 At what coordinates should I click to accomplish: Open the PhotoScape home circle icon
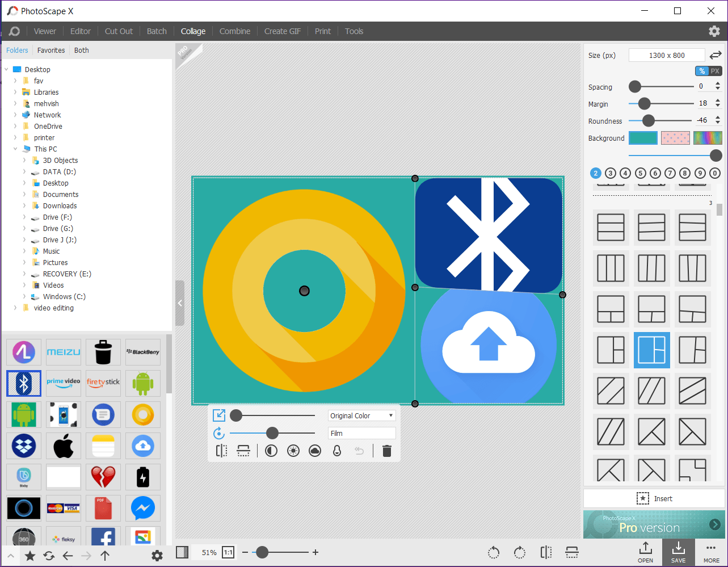[15, 31]
